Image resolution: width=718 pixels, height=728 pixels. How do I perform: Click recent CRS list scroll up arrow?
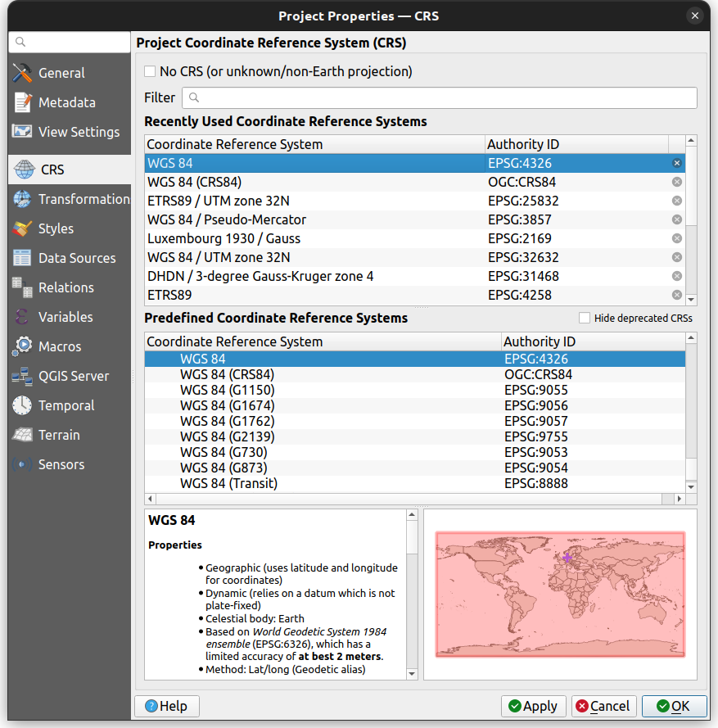pos(691,140)
